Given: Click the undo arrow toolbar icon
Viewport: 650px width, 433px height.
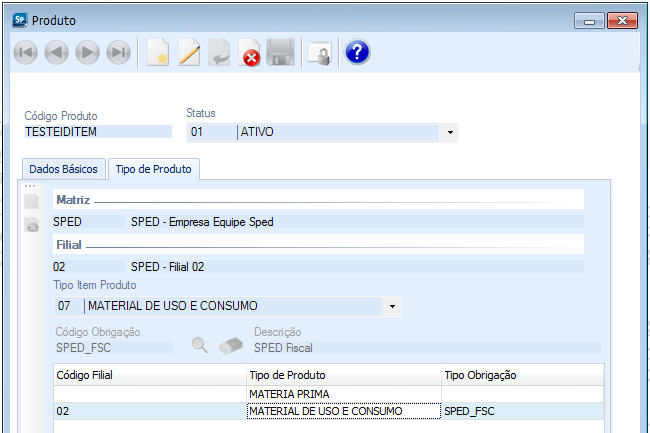Looking at the screenshot, I should tap(219, 53).
